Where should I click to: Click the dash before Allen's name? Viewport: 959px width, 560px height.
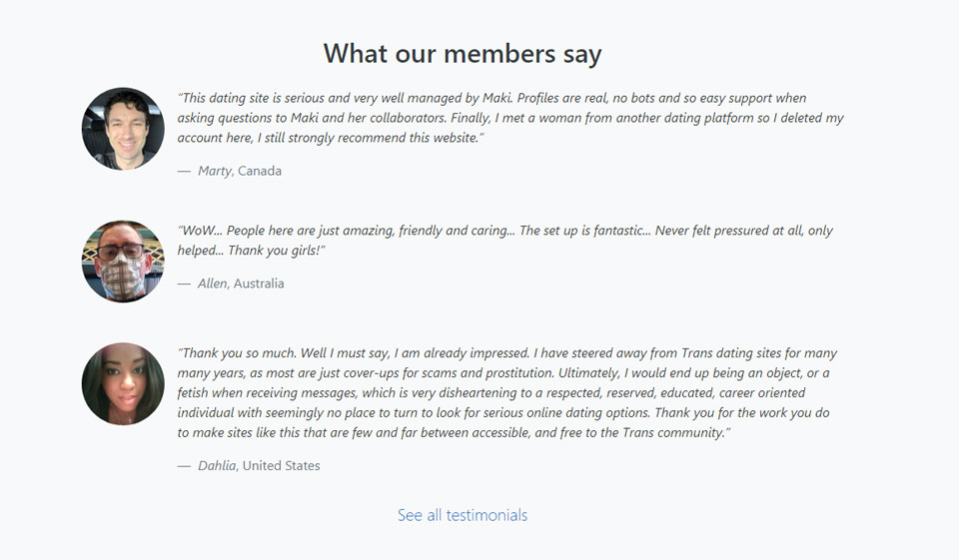click(x=184, y=283)
